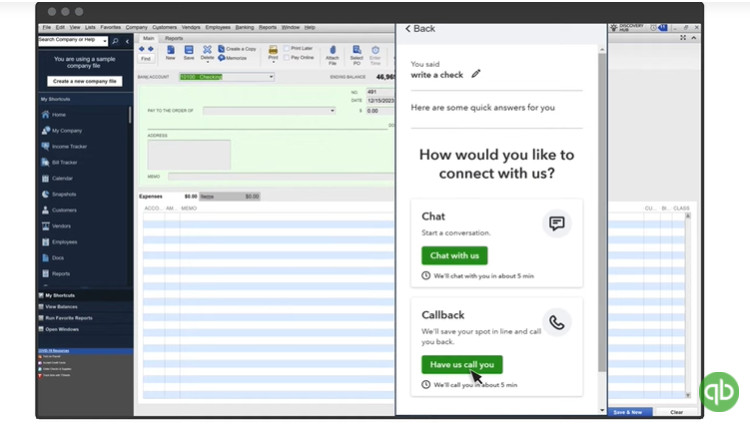Switch to the Reports tab of check window

[x=174, y=38]
